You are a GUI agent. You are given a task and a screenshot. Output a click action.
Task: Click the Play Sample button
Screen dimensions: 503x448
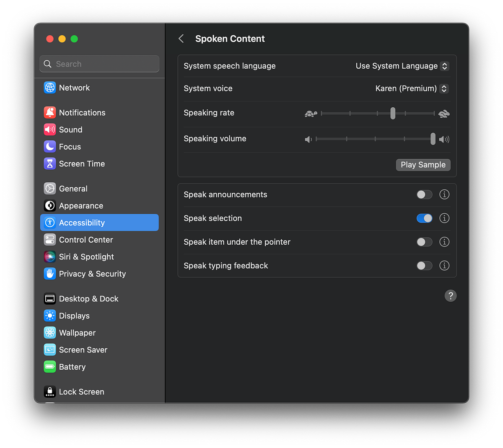pyautogui.click(x=423, y=165)
